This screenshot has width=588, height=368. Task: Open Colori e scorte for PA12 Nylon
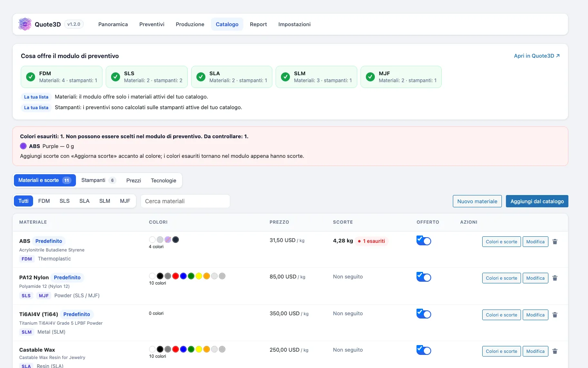pos(501,278)
